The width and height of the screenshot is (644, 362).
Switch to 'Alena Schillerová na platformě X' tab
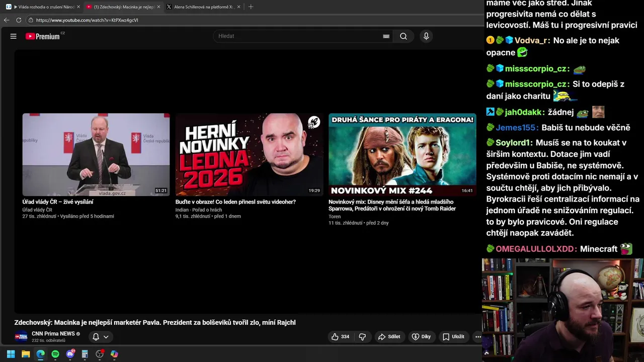coord(204,7)
